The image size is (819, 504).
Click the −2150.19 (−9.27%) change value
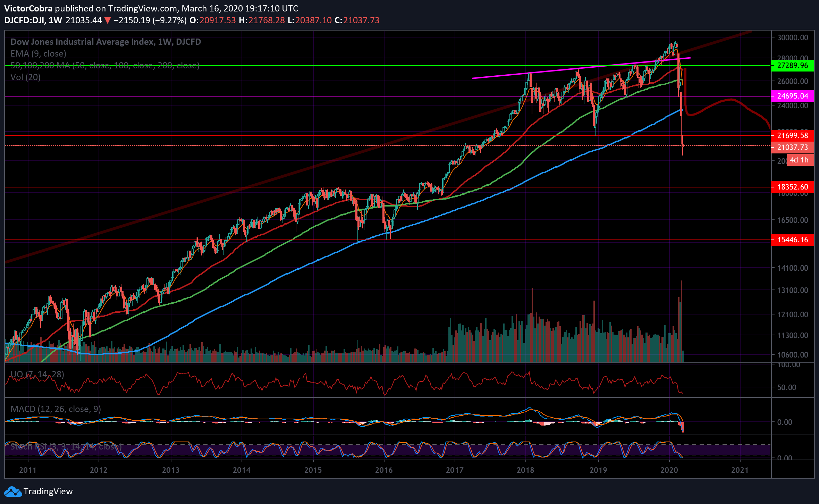(150, 20)
